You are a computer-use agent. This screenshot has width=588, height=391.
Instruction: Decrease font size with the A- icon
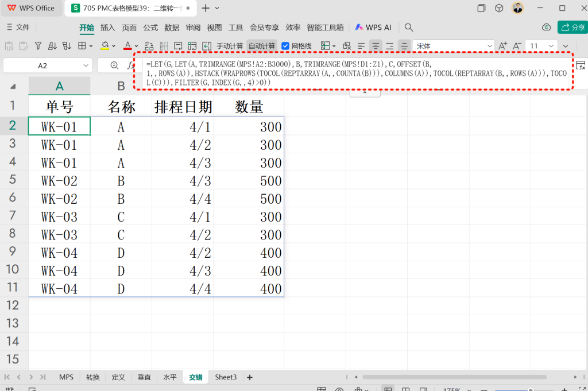[517, 46]
